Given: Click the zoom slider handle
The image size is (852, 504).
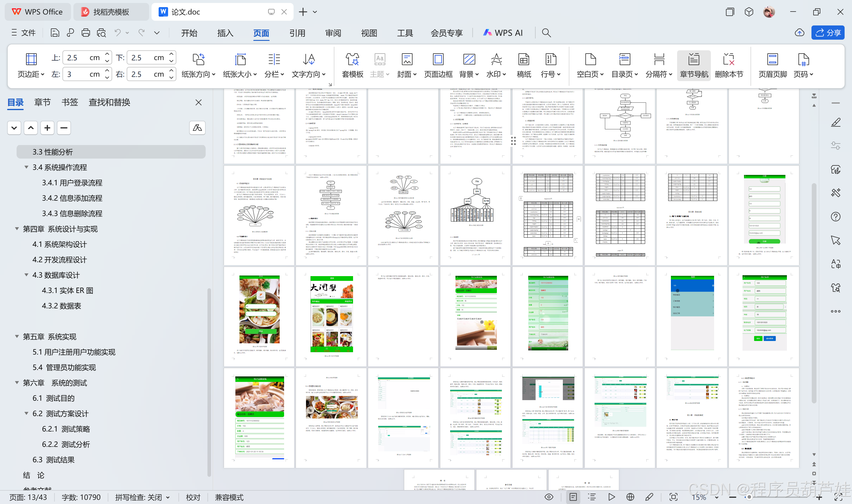Looking at the screenshot, I should click(x=749, y=497).
